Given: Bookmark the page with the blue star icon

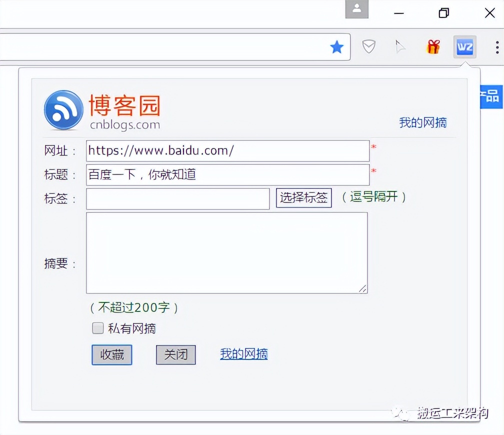Looking at the screenshot, I should (337, 46).
